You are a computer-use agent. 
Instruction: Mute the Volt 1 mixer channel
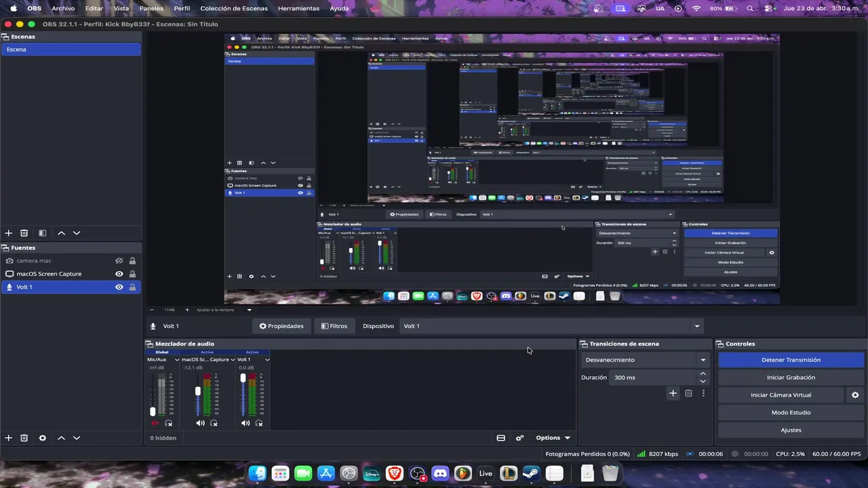[x=245, y=423]
